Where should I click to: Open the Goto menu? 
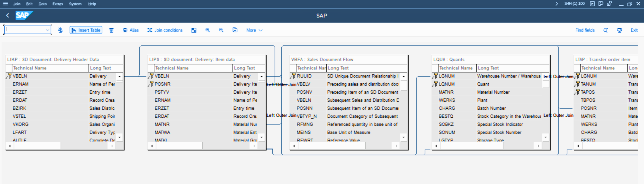click(x=43, y=4)
